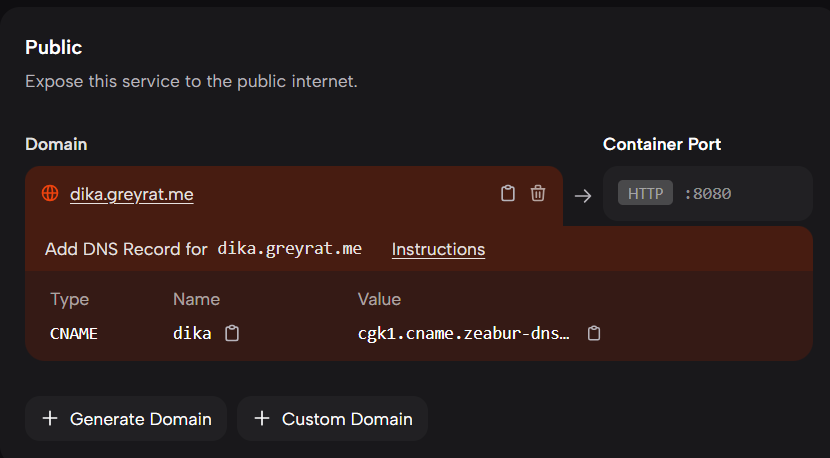Open the DNS record Instructions link
830x458 pixels.
(438, 249)
